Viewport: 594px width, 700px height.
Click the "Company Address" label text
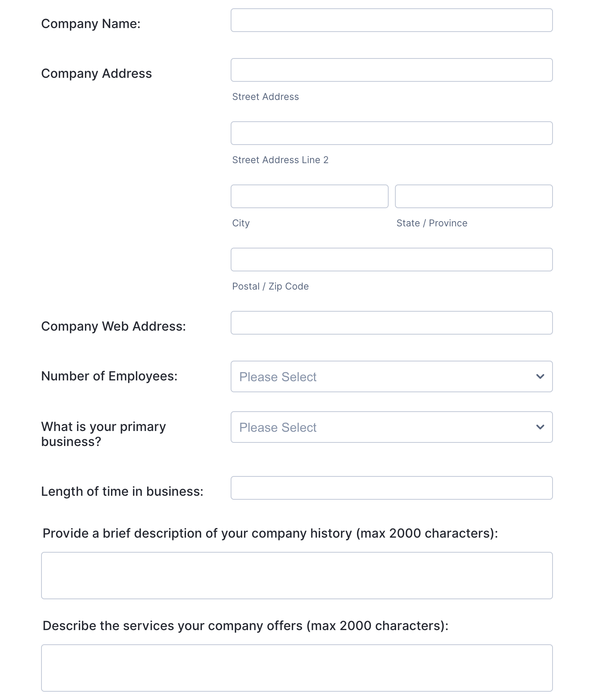96,73
